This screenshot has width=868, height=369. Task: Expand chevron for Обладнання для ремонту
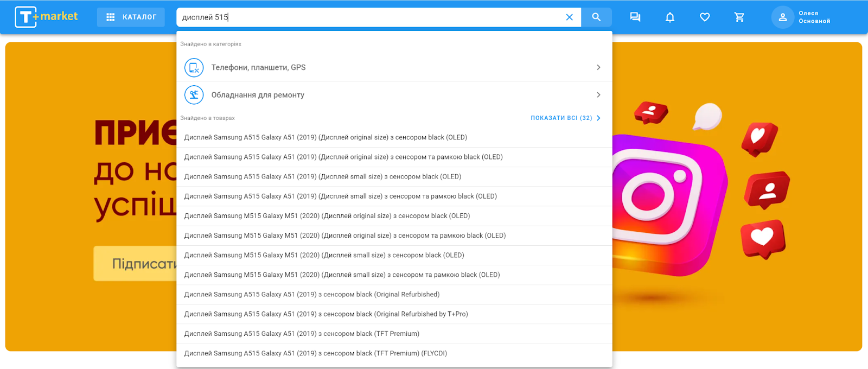[598, 95]
